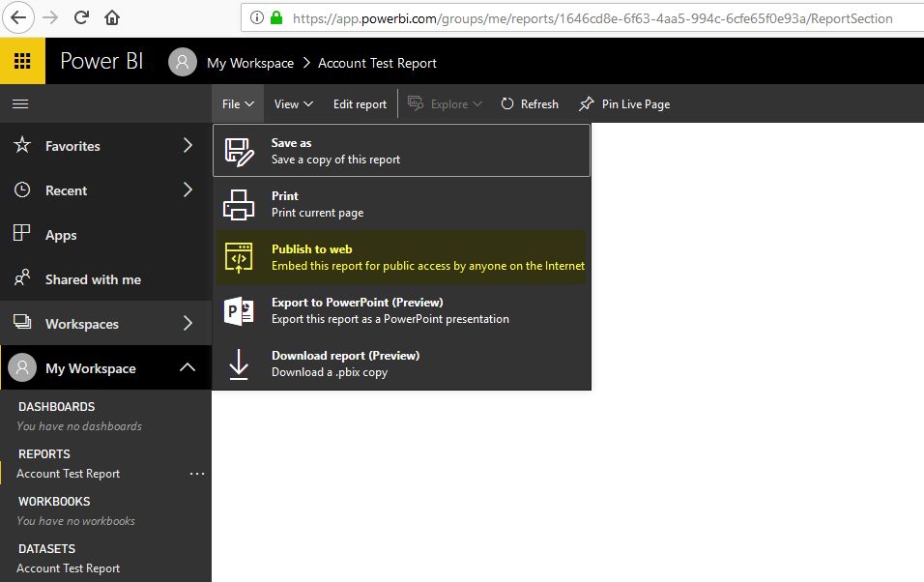Click the PowerPoint export icon
The image size is (924, 582).
point(239,310)
